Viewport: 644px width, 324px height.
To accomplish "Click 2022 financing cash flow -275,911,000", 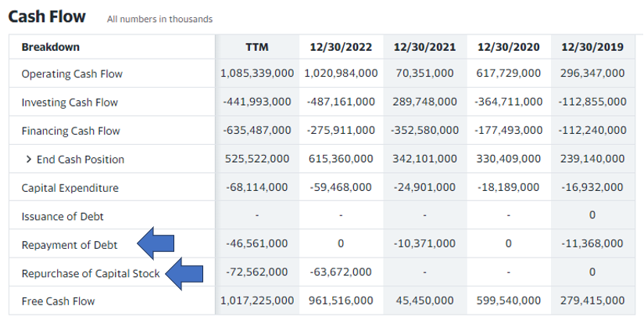I will (341, 131).
